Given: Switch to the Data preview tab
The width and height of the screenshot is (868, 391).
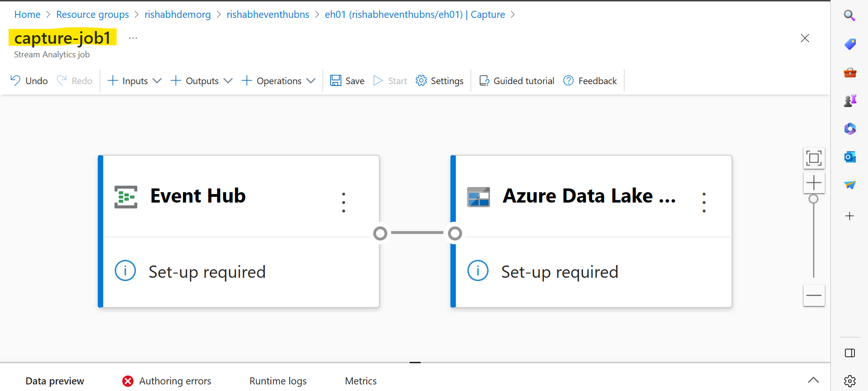Looking at the screenshot, I should click(x=55, y=381).
